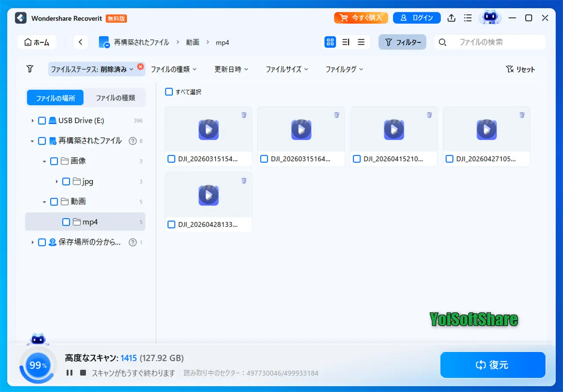
Task: Select file DJI_20260315154... checkbox
Action: click(x=172, y=159)
